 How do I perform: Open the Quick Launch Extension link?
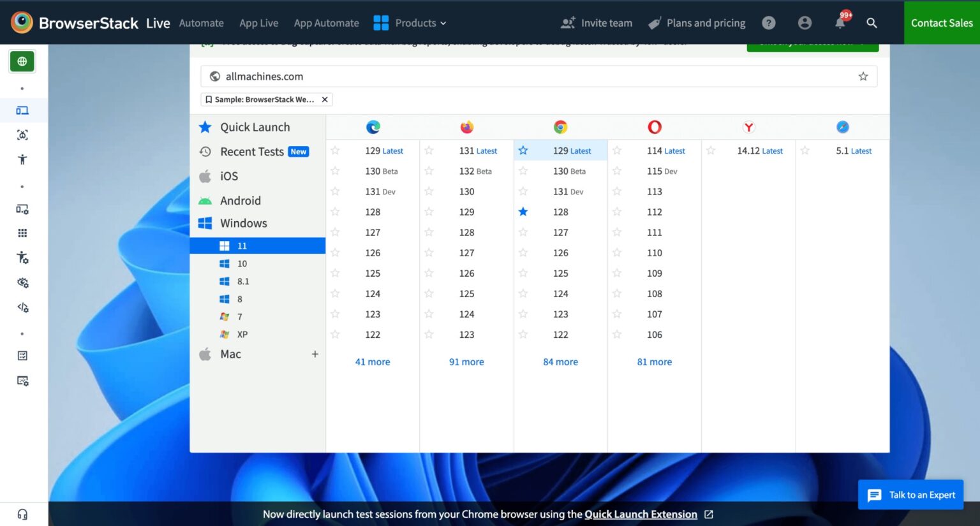pyautogui.click(x=641, y=514)
